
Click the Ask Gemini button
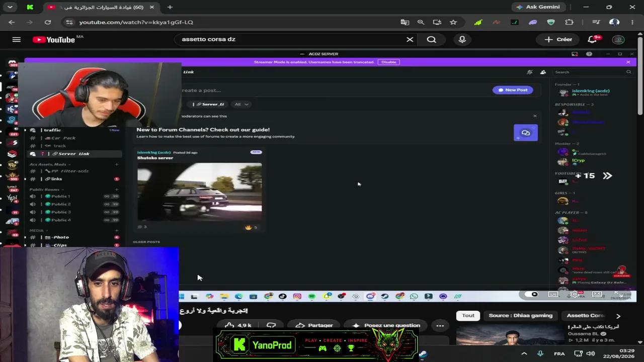540,7
